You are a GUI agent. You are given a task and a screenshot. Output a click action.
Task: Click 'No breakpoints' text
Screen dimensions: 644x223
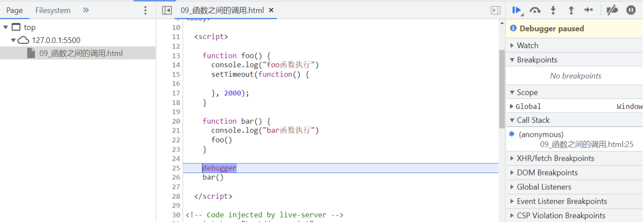tap(576, 76)
